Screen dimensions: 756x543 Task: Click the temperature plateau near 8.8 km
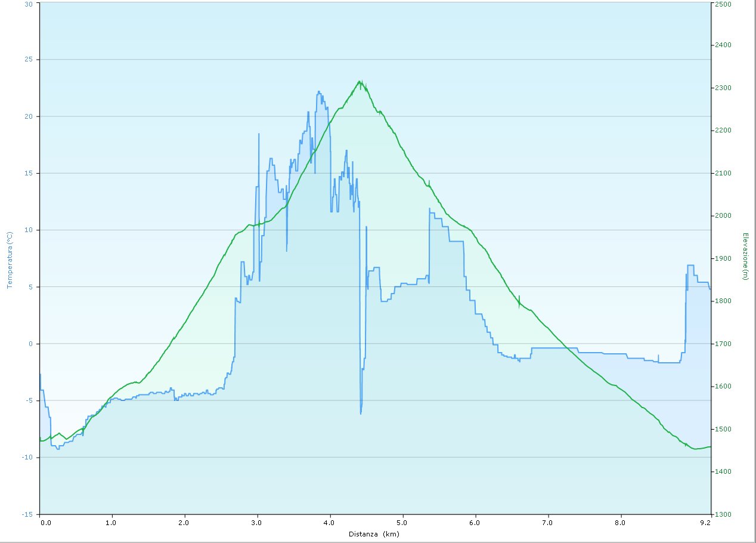(690, 266)
